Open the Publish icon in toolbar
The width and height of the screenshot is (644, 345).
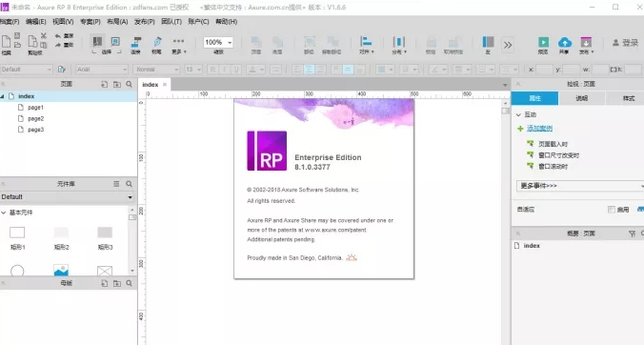pos(586,42)
